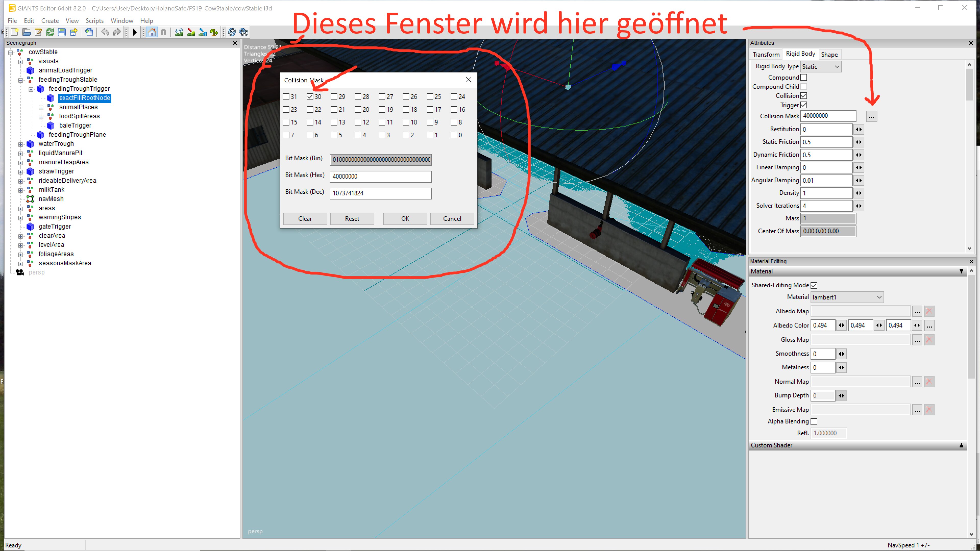
Task: Switch to the Transform tab
Action: pos(766,54)
